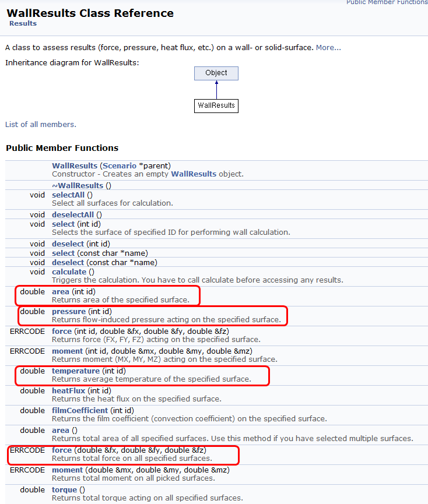Image resolution: width=428 pixels, height=504 pixels.
Task: Open the Results module link under the title
Action: click(23, 23)
